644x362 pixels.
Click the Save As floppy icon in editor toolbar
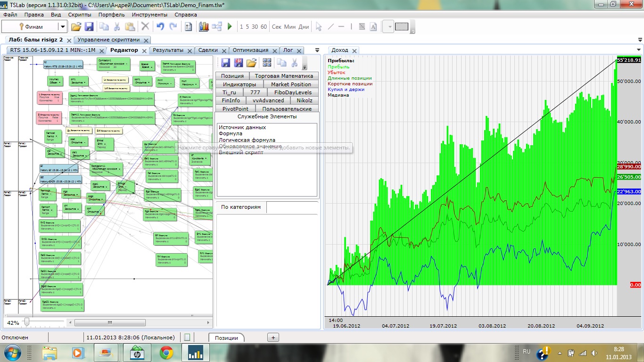239,63
